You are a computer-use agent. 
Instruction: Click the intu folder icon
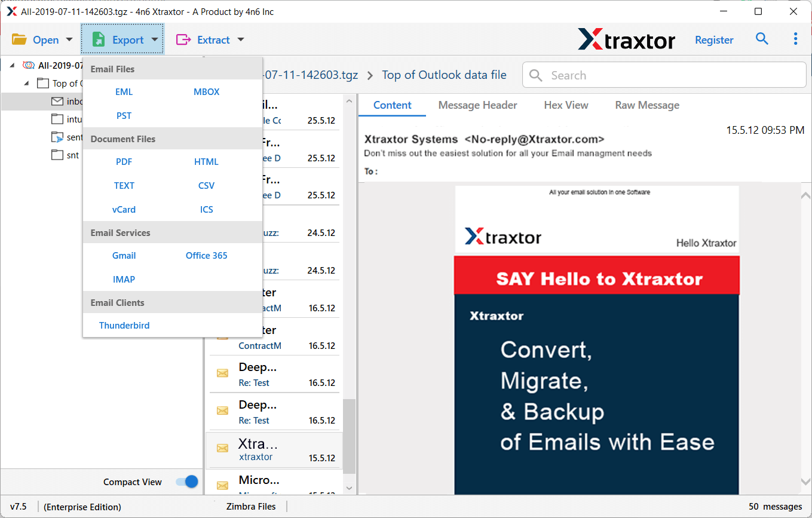(57, 119)
